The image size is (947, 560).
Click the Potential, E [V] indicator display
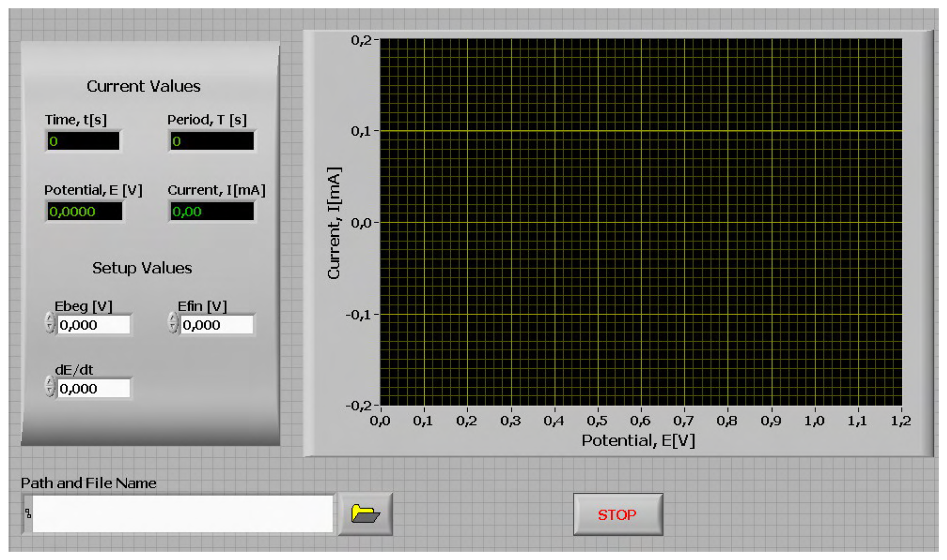pos(85,210)
